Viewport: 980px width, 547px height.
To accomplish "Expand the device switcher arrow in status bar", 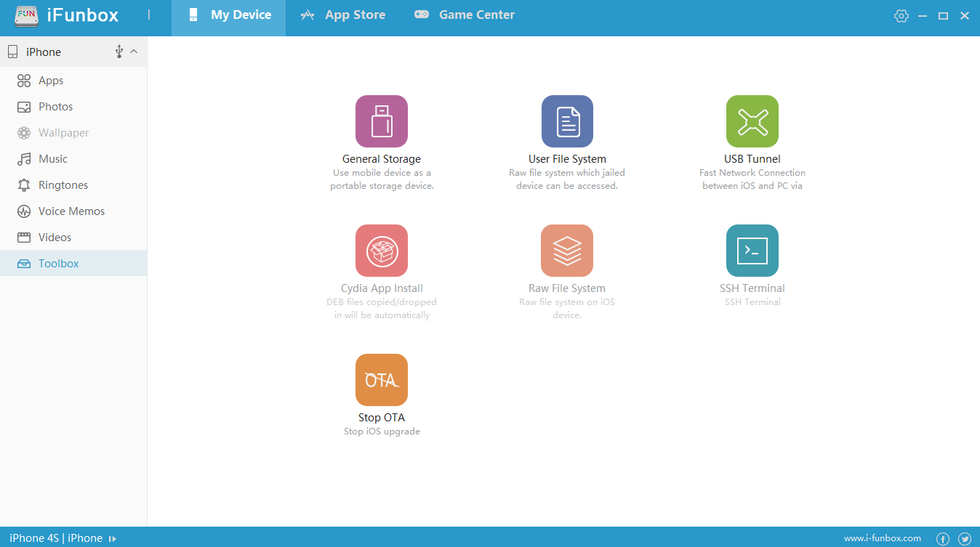I will point(113,539).
